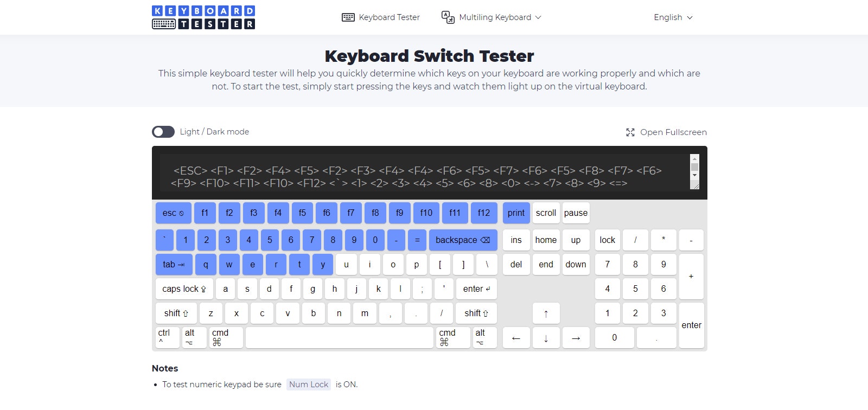
Task: Click the main enter key with return arrow
Action: click(x=476, y=289)
